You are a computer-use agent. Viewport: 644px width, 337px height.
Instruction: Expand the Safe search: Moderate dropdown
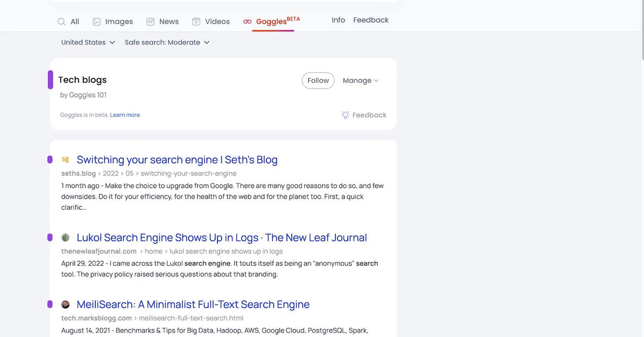(x=167, y=42)
